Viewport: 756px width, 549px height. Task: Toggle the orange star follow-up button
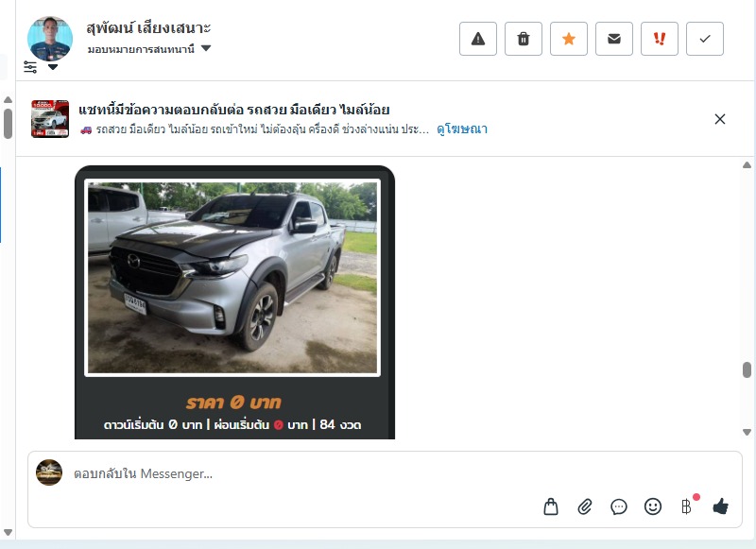(569, 39)
